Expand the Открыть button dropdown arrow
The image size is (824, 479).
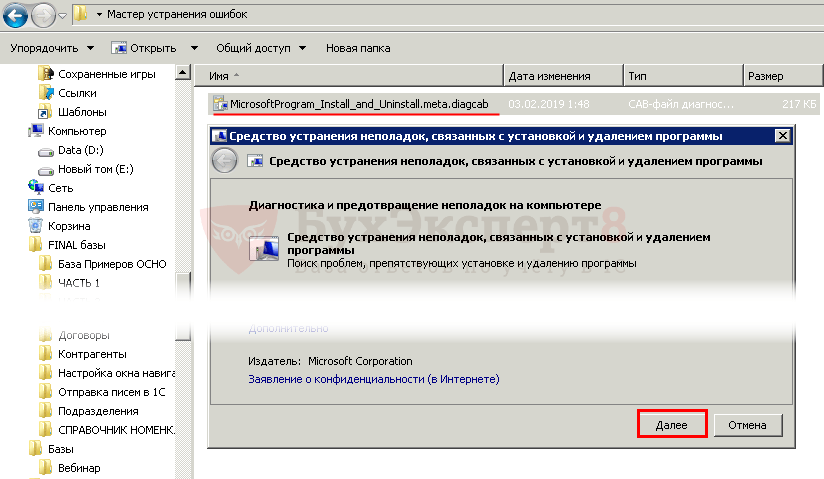[x=194, y=48]
